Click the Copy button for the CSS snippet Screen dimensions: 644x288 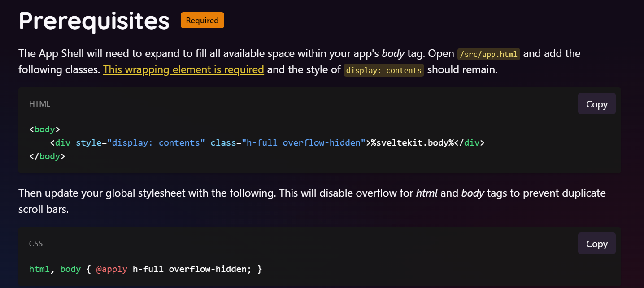[x=596, y=243]
